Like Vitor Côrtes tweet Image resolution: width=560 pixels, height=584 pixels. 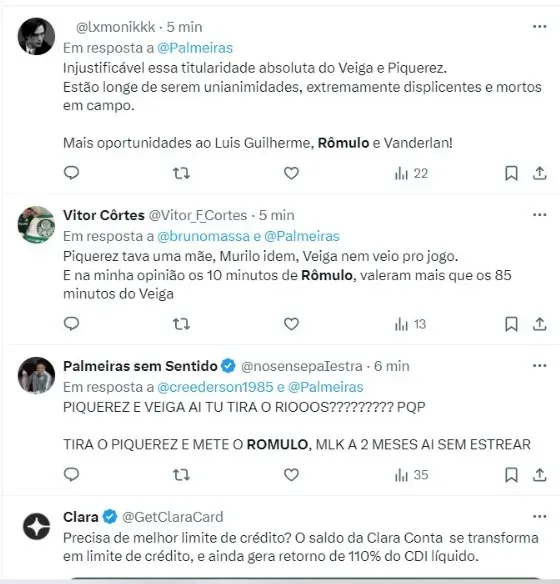coord(291,324)
